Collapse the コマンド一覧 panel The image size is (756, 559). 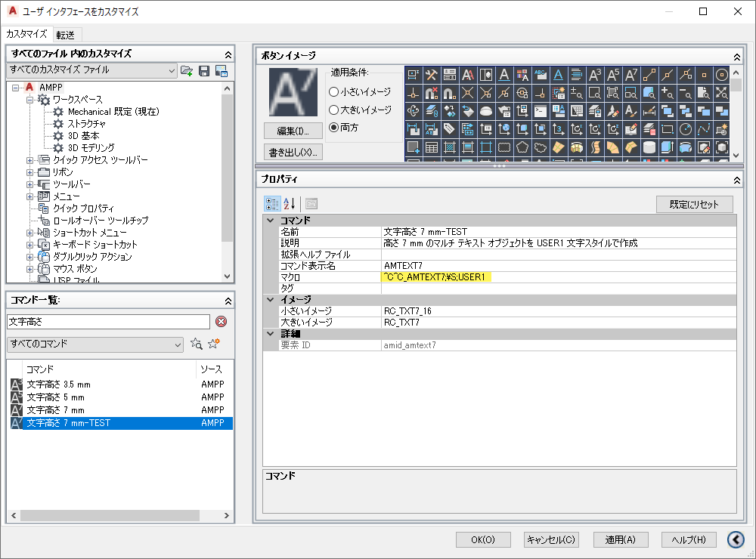228,301
